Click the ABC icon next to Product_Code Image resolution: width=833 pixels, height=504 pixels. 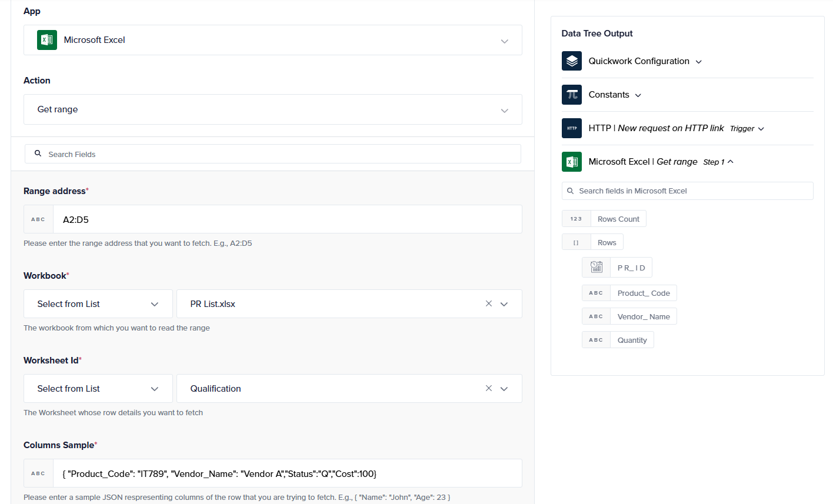pyautogui.click(x=596, y=293)
